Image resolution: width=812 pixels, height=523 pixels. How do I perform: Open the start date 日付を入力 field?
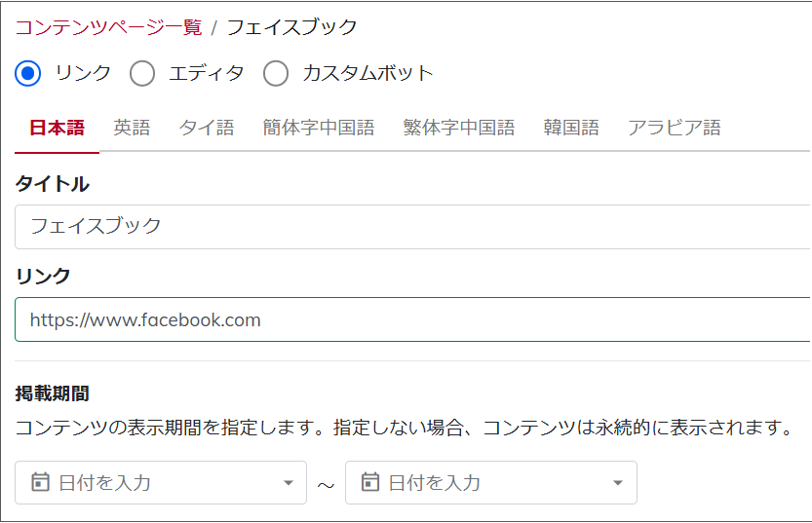point(161,483)
